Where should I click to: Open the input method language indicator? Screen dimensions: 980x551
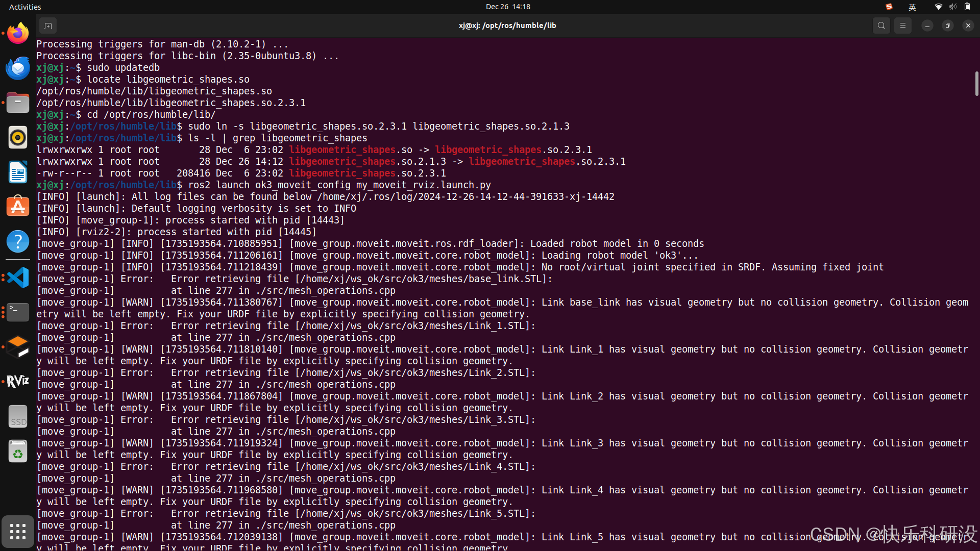coord(912,7)
